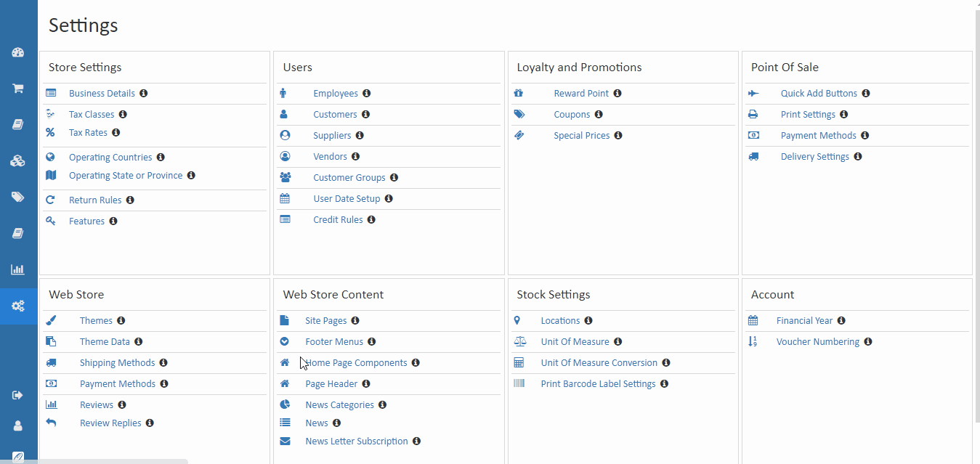
Task: Open the user profile sidebar icon
Action: click(x=18, y=426)
